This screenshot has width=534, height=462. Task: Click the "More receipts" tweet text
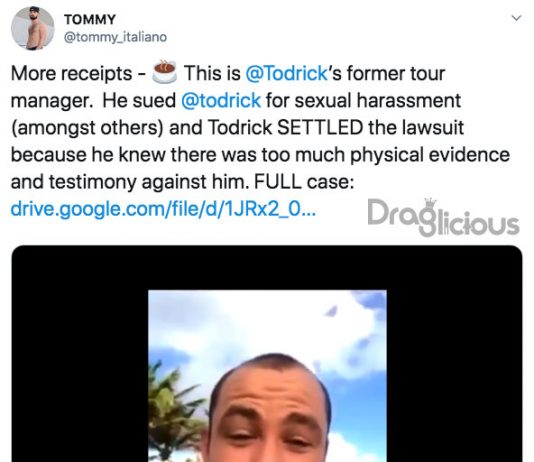[x=72, y=74]
